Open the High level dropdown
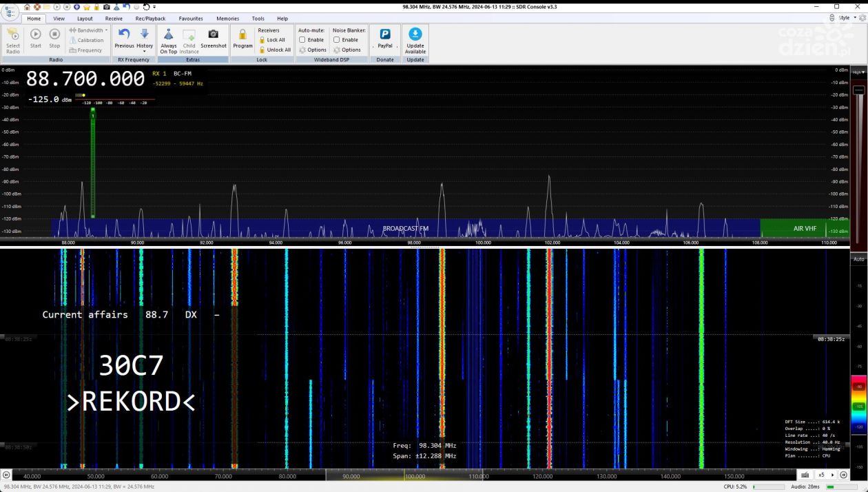 click(858, 72)
